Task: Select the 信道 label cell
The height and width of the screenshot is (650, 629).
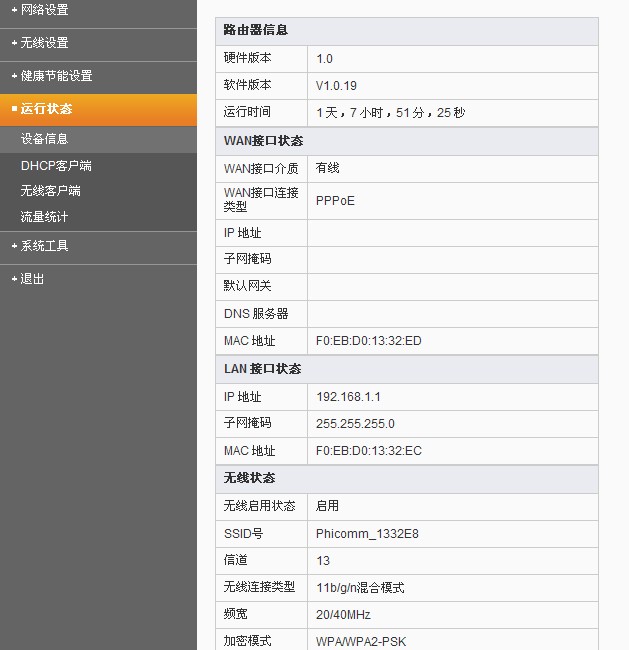Action: coord(262,561)
